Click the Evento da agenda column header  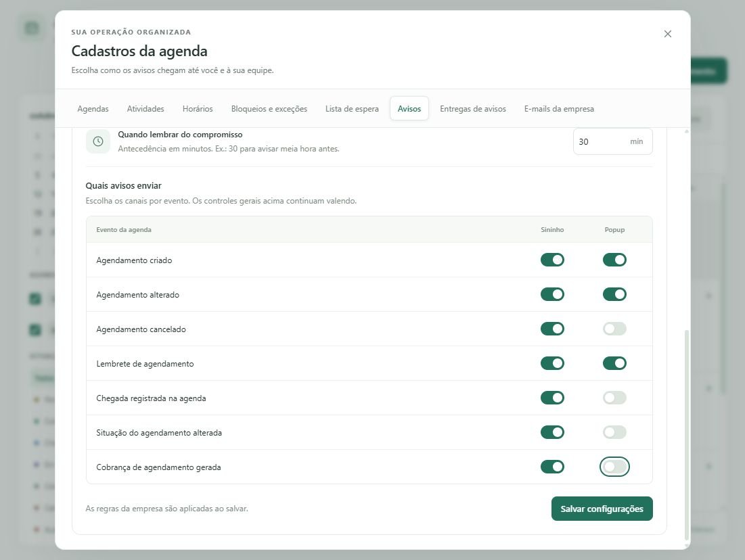coord(124,230)
